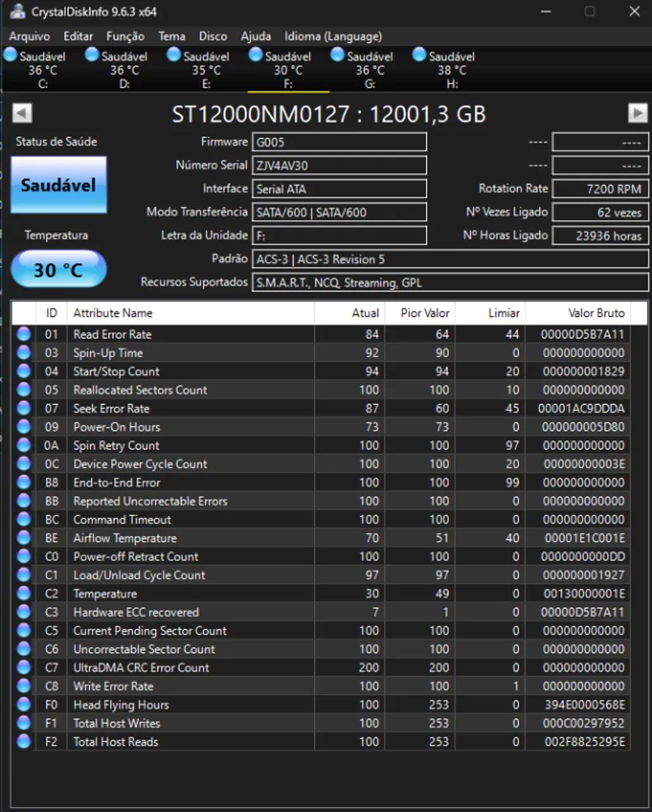Click the 23936 horas field
The height and width of the screenshot is (812, 652).
click(x=601, y=235)
